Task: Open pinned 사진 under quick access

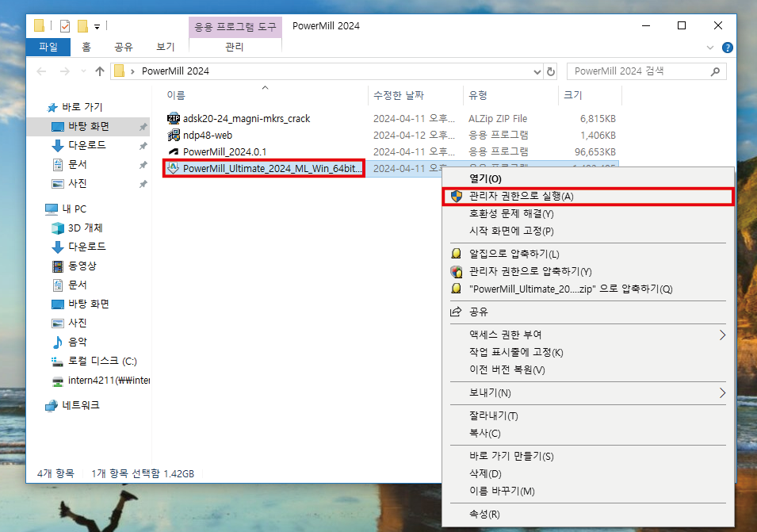Action: point(77,183)
